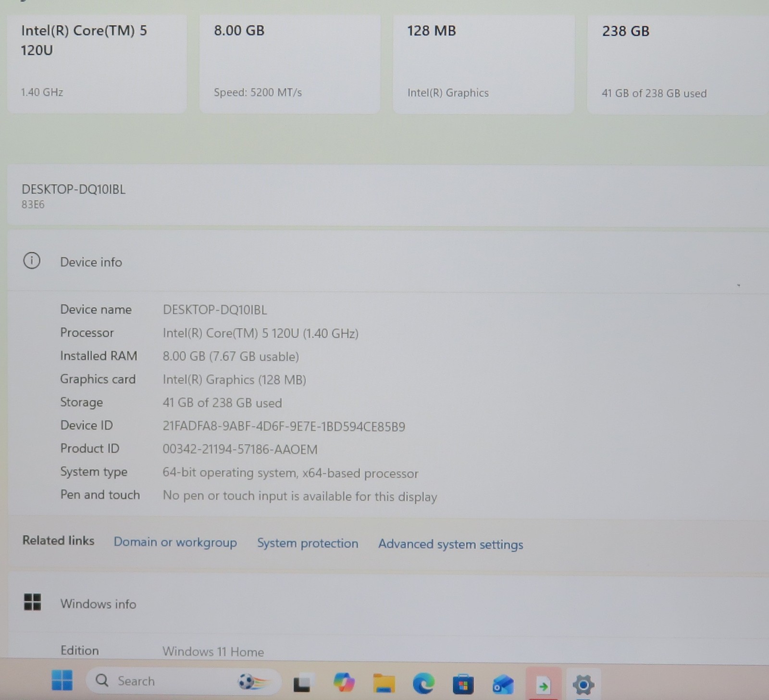Open Microsoft Store from taskbar
The width and height of the screenshot is (769, 700).
coord(463,684)
